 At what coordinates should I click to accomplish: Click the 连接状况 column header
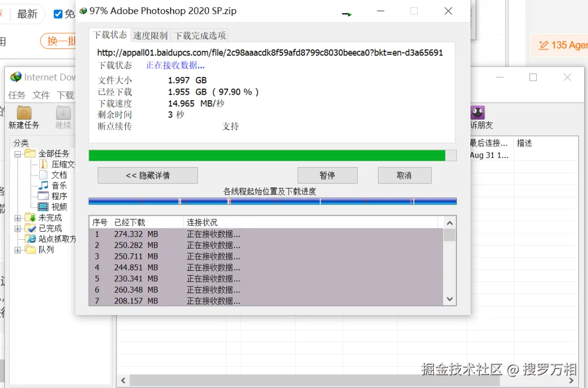311,222
